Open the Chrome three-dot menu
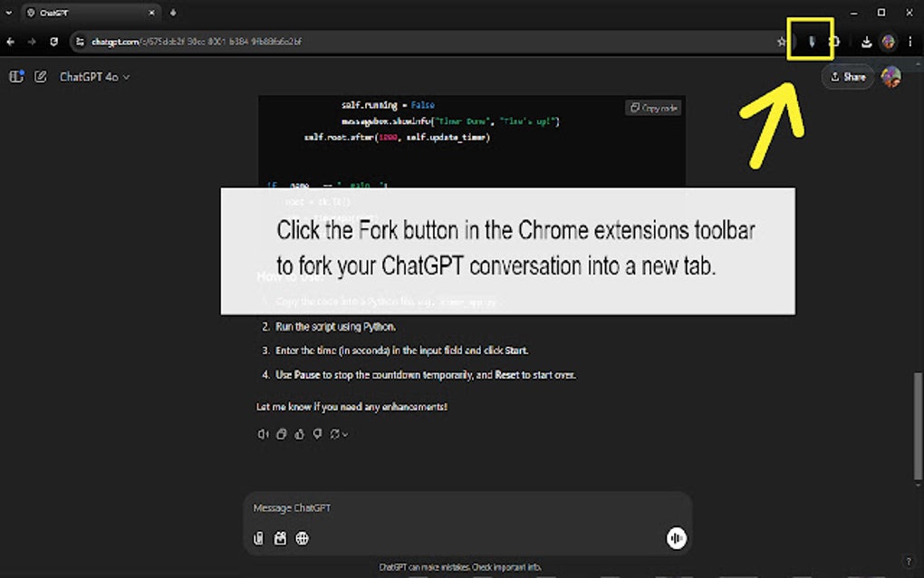 [910, 42]
